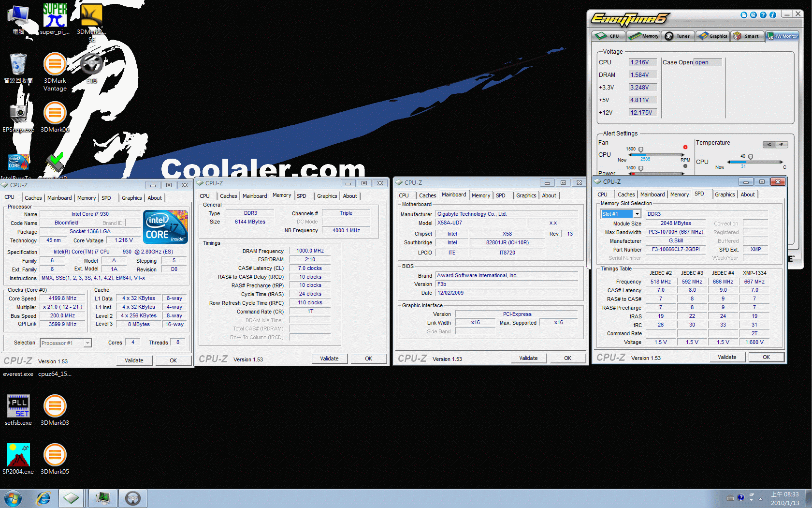Open Caches tab in first CPU-Z window
The height and width of the screenshot is (508, 812).
33,198
